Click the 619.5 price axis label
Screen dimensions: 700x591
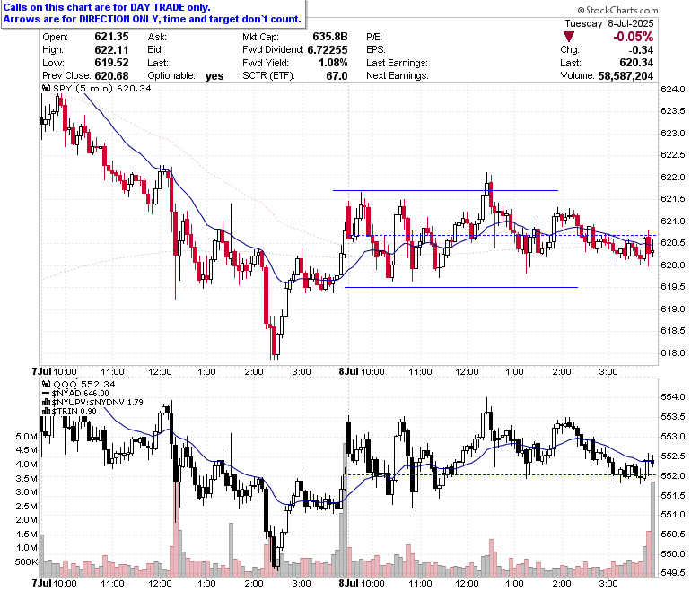click(672, 287)
